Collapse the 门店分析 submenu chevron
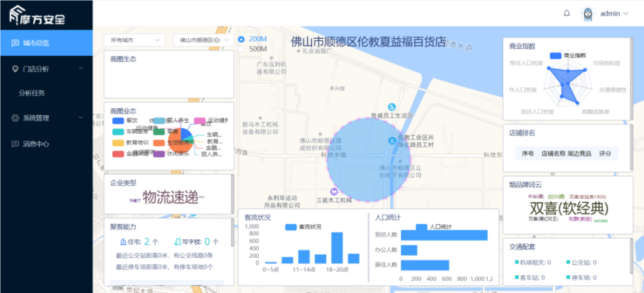Viewport: 644px width, 293px height. (x=80, y=69)
